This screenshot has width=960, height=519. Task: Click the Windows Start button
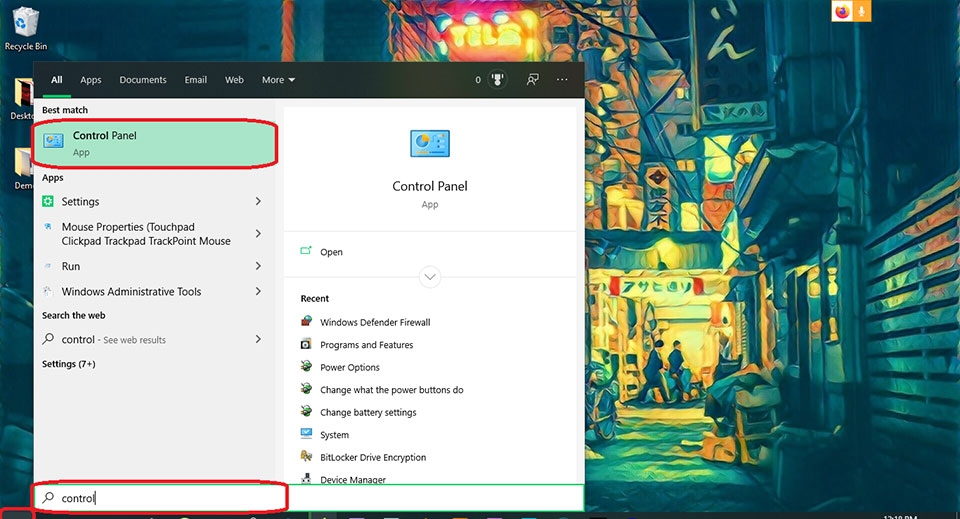17,514
